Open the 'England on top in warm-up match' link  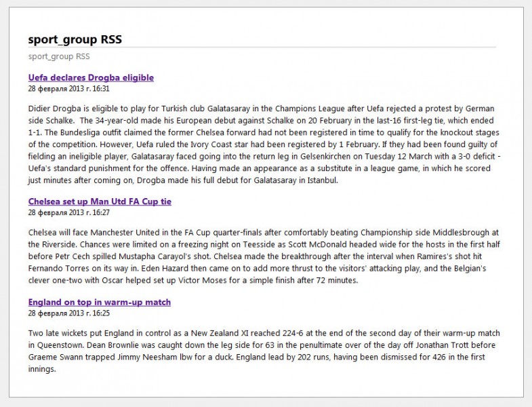pyautogui.click(x=100, y=302)
